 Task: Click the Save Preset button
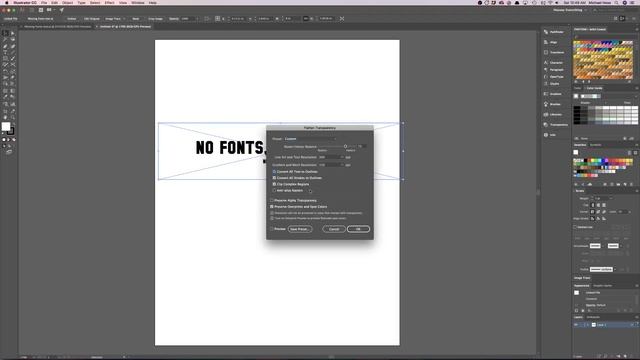click(300, 229)
